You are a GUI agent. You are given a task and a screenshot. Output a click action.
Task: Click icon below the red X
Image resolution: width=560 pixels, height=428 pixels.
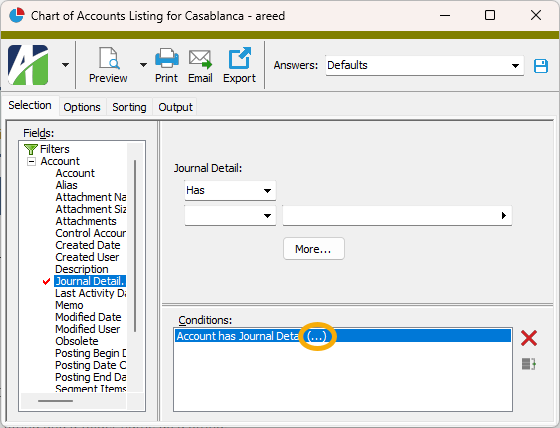[x=529, y=364]
